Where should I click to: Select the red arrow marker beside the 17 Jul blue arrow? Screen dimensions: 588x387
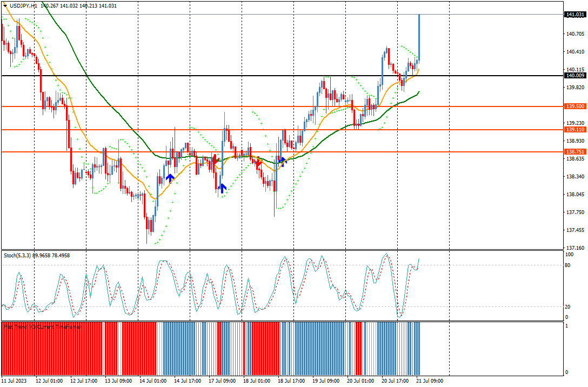(215, 160)
